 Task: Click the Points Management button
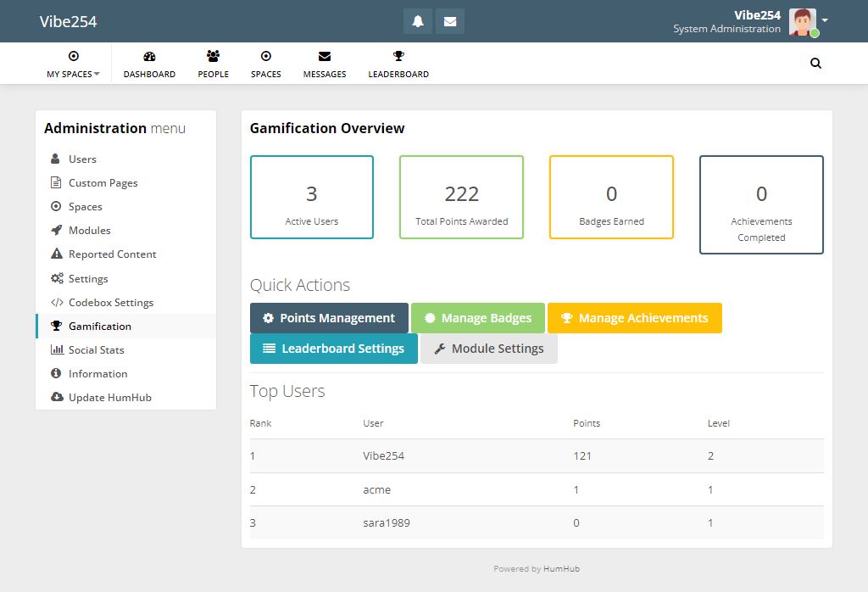click(329, 318)
